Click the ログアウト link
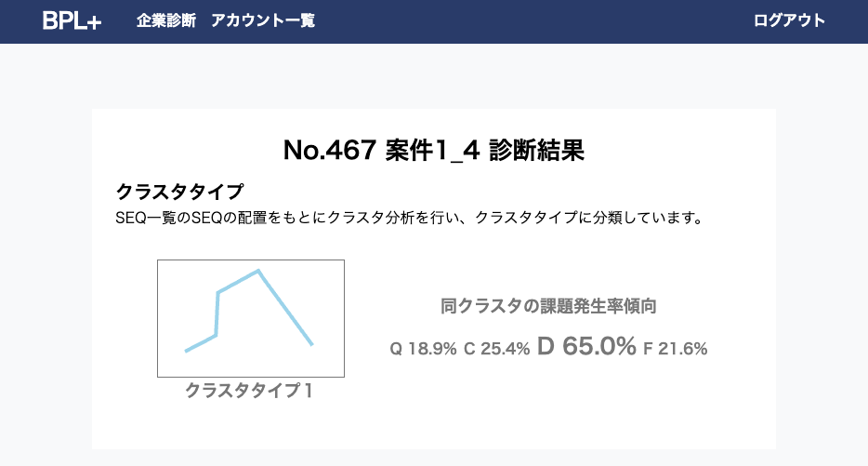Viewport: 868px width, 466px height. coord(789,20)
